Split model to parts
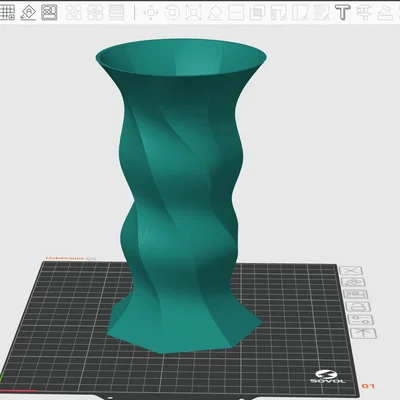Screen dimensions: 400x400 95,12
